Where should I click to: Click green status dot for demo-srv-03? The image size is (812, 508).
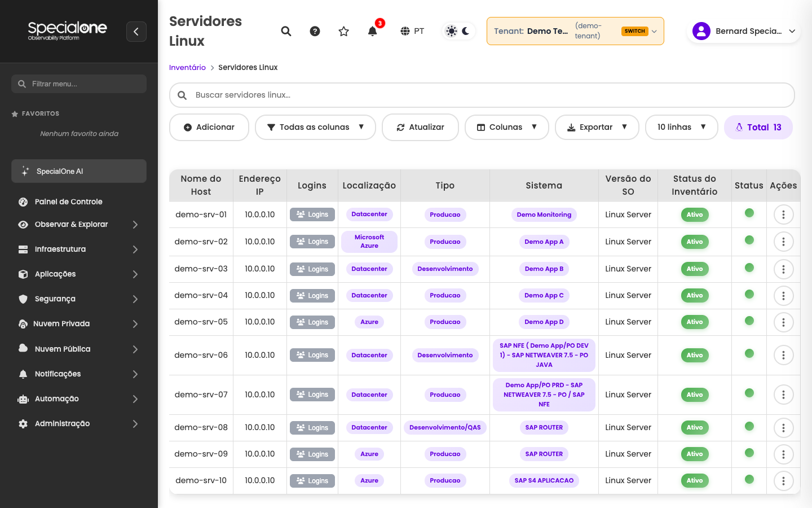pyautogui.click(x=749, y=268)
